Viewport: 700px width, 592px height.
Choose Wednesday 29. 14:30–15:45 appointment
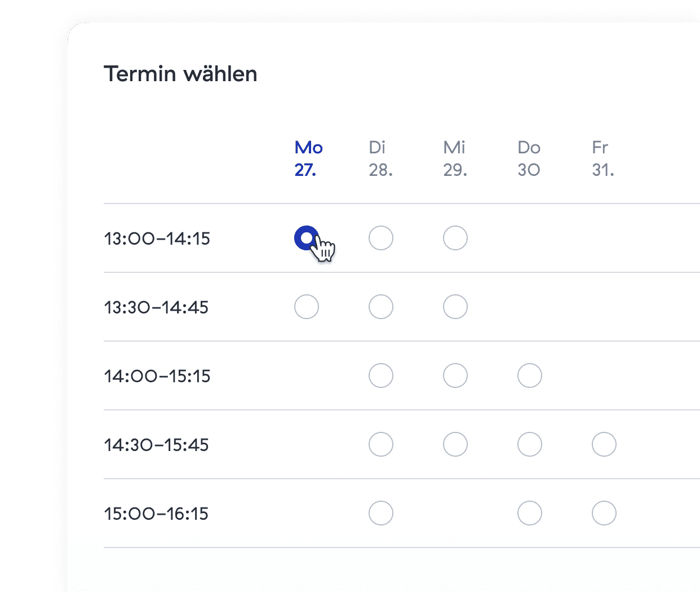pos(455,444)
